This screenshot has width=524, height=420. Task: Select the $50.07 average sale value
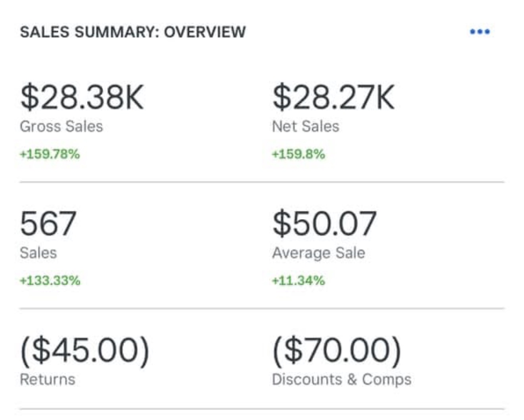[x=324, y=223]
